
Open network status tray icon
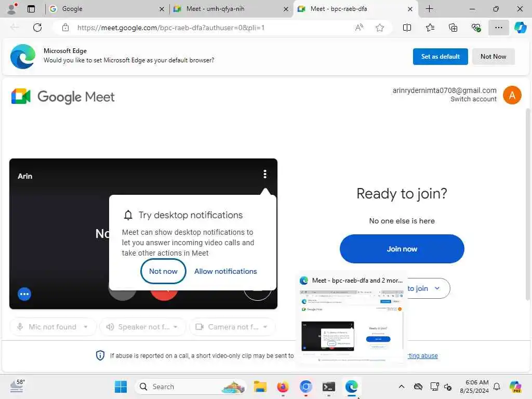point(434,387)
